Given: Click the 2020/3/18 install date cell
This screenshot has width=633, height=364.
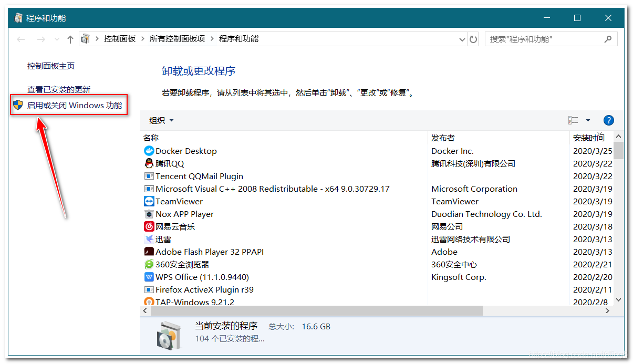Looking at the screenshot, I should click(x=593, y=226).
